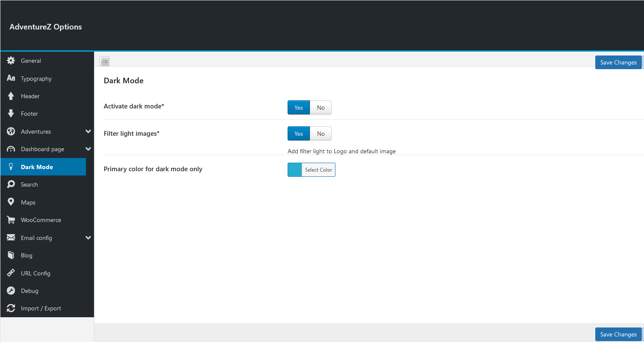Click the Typography Aa icon
The width and height of the screenshot is (644, 342).
click(x=11, y=79)
